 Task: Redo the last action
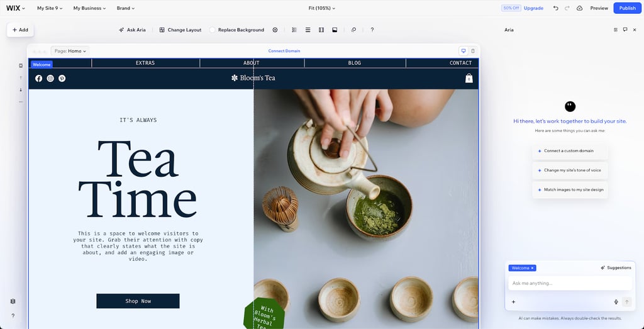567,8
